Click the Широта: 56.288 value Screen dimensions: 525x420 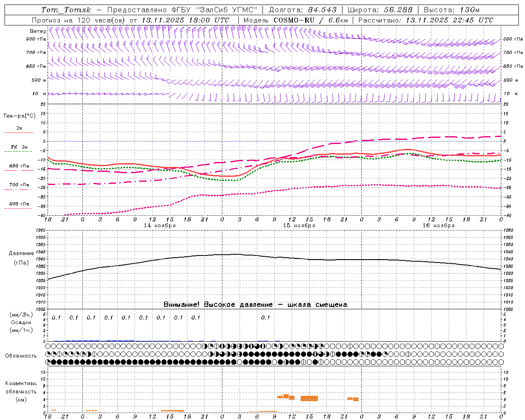point(380,10)
